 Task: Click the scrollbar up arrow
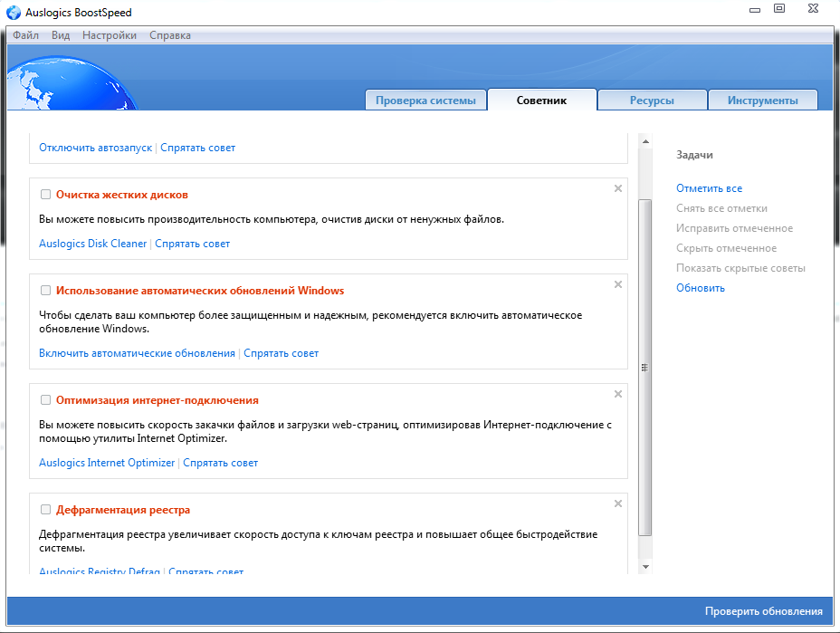click(645, 141)
